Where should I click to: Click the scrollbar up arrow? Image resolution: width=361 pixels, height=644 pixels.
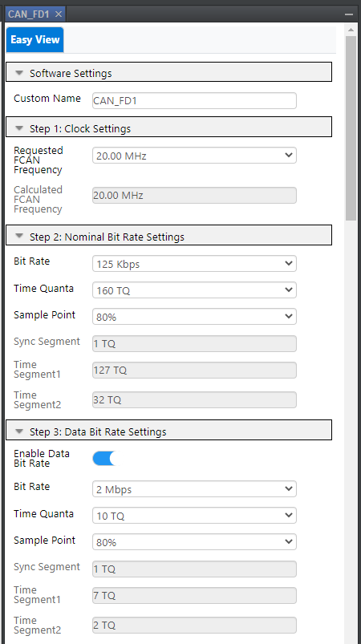351,30
